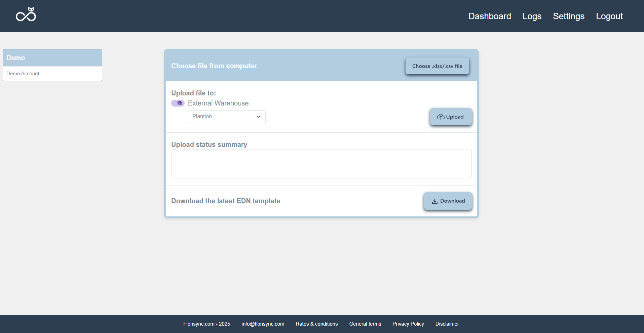644x333 pixels.
Task: Click the dropdown chevron next to Plantion
Action: [x=259, y=117]
